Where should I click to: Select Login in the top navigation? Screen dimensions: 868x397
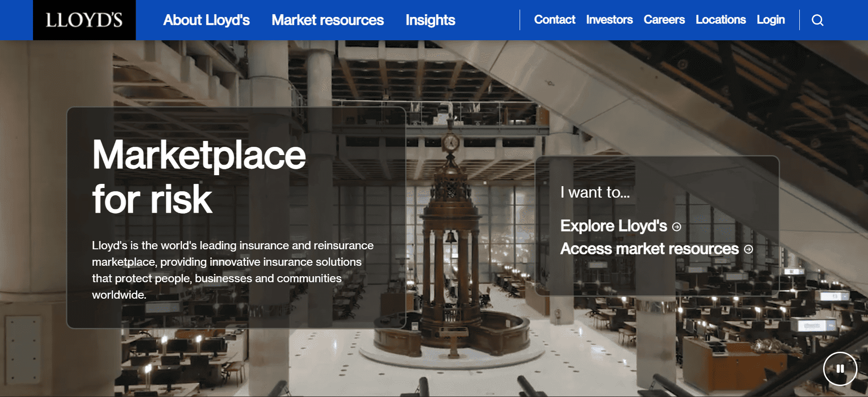click(770, 20)
